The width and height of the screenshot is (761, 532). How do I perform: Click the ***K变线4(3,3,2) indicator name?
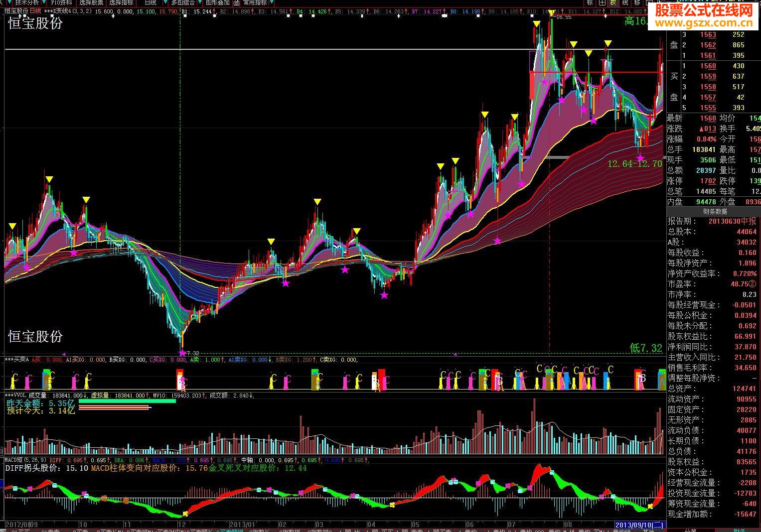point(68,11)
